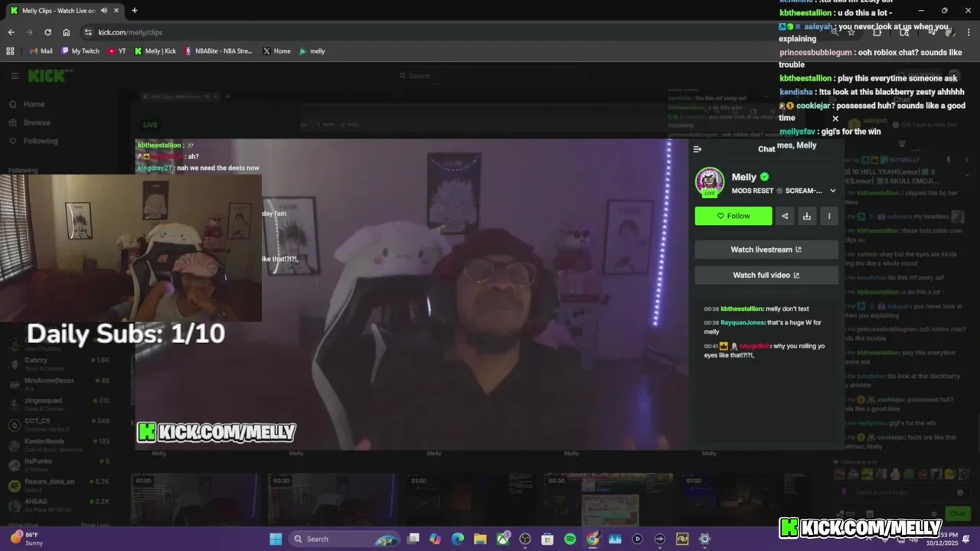This screenshot has height=551, width=980.
Task: Click the taskbar Search box
Action: [x=342, y=539]
